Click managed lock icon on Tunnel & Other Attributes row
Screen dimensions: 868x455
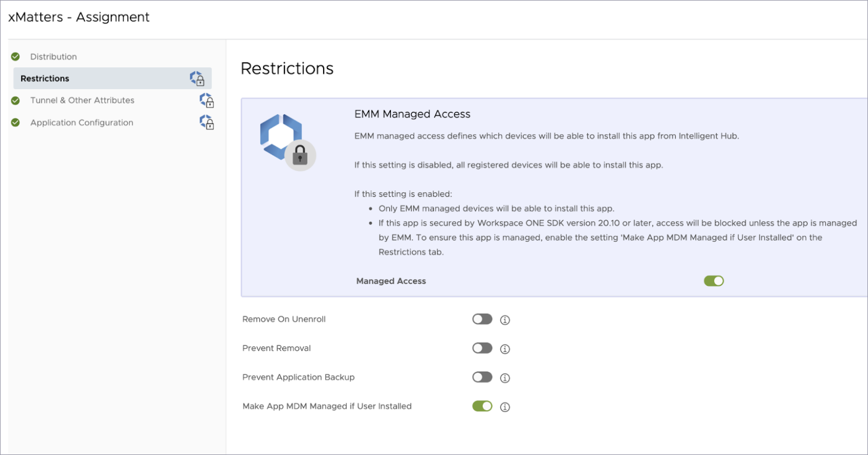tap(207, 100)
